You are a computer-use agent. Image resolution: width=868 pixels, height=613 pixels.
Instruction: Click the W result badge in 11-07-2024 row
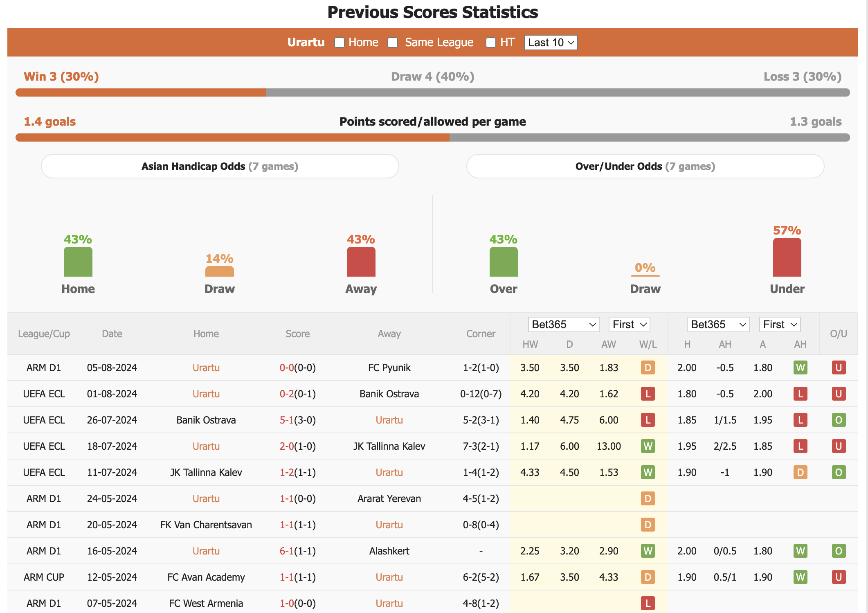click(x=648, y=472)
